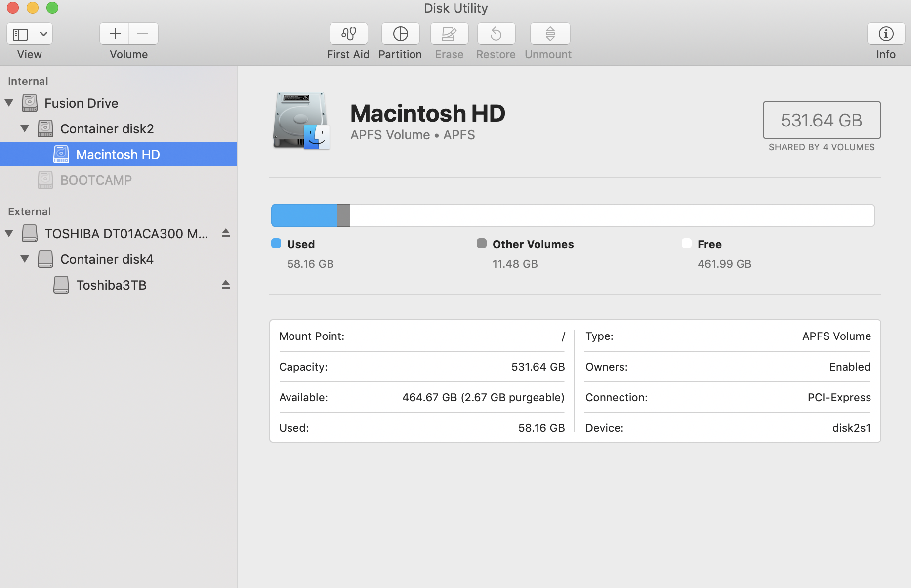
Task: Click the Restore toolbar icon
Action: [496, 34]
